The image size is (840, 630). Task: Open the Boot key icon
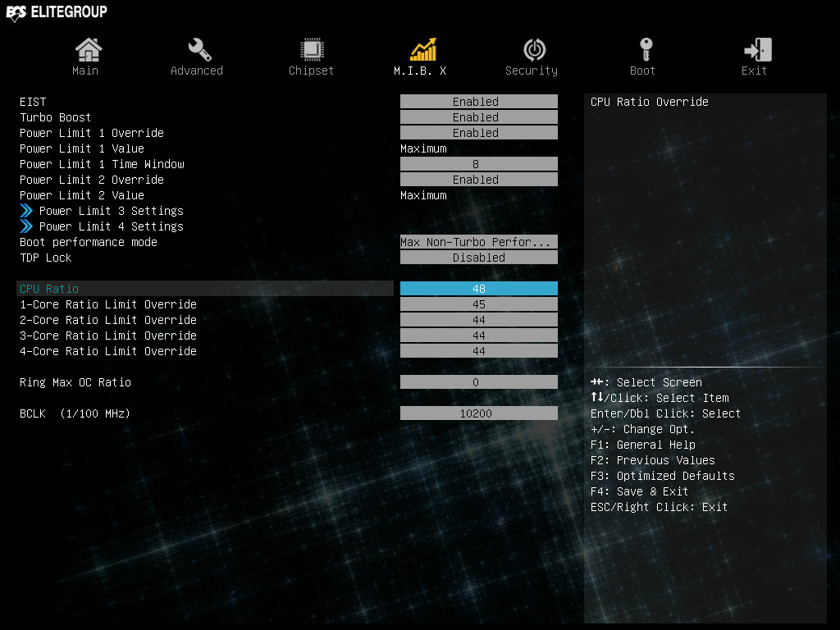[646, 50]
